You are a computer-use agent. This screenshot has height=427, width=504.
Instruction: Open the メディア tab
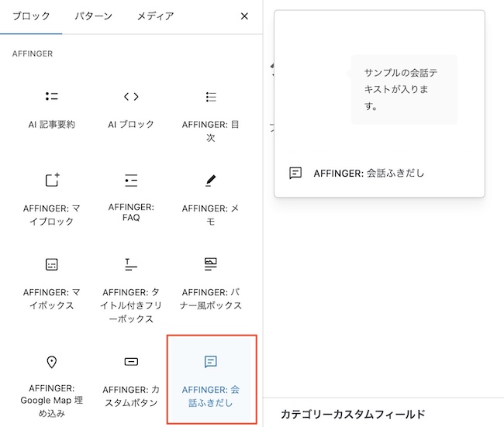coord(156,16)
